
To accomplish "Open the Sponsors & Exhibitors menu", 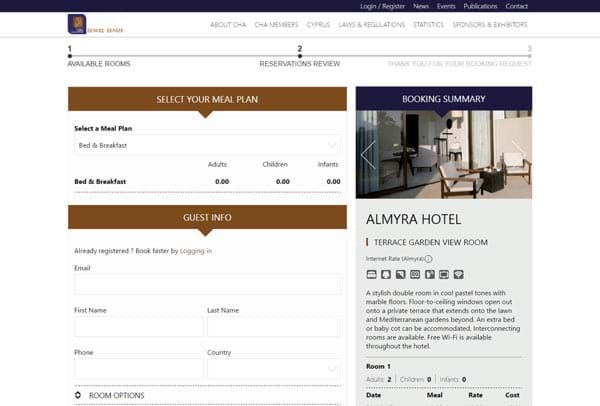I will point(490,25).
